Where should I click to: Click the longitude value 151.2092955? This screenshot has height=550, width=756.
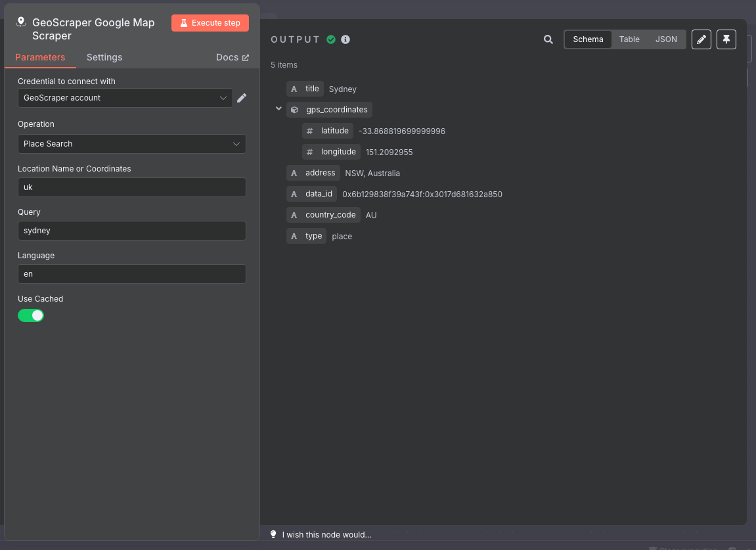coord(389,152)
